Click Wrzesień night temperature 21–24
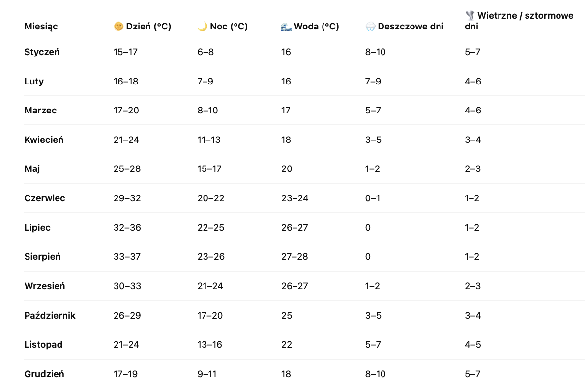587x392 pixels. pos(210,286)
